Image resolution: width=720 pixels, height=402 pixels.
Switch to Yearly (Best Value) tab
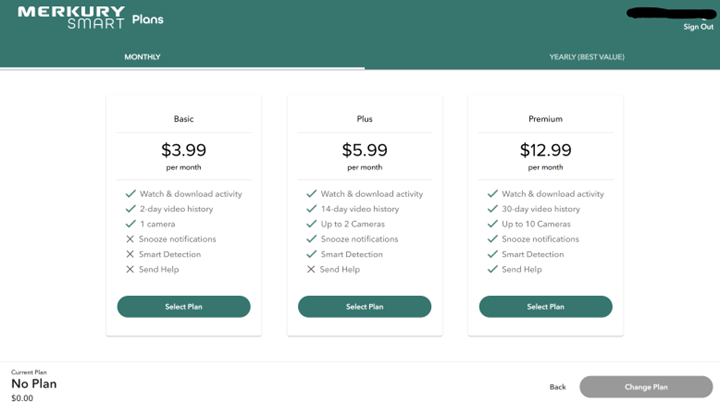coord(587,57)
